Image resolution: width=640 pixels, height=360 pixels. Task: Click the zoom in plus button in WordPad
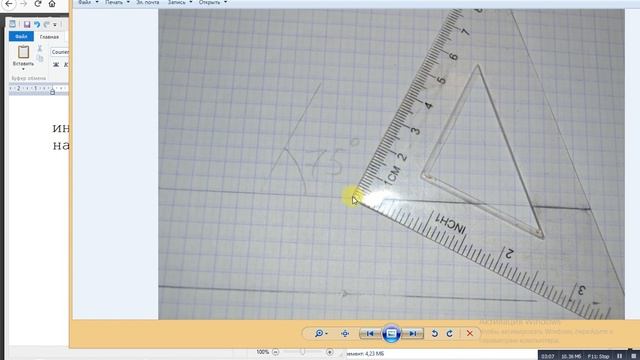(x=329, y=352)
